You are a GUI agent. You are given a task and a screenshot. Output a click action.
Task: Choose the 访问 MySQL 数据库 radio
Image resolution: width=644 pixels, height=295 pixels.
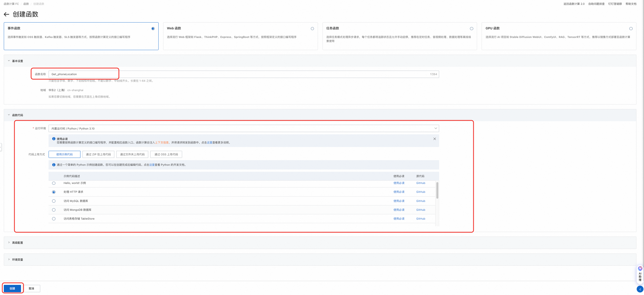click(x=54, y=201)
